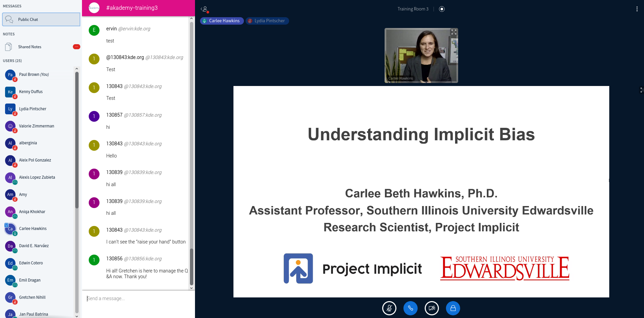
Task: Select David E. Narváez in the users list
Action: click(x=38, y=246)
